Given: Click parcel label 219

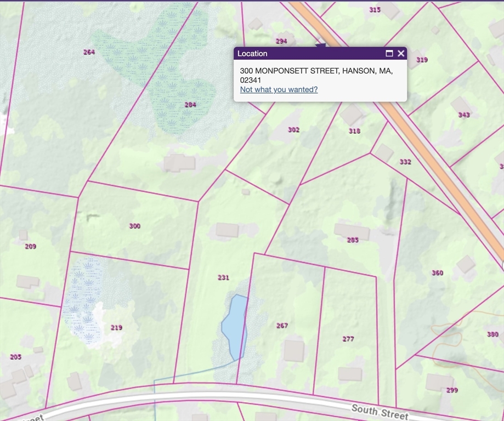Looking at the screenshot, I should click(x=116, y=328).
